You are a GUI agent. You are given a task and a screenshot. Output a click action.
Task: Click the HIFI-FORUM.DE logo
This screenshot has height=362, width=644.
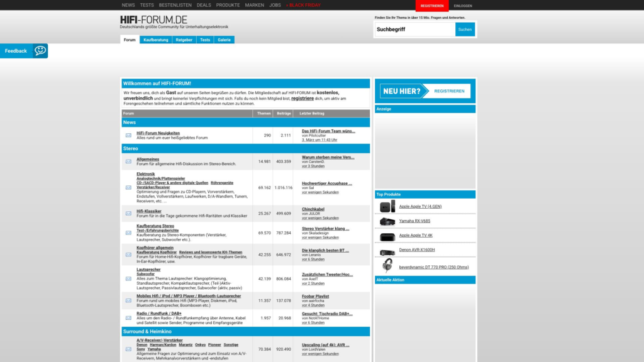coord(153,19)
